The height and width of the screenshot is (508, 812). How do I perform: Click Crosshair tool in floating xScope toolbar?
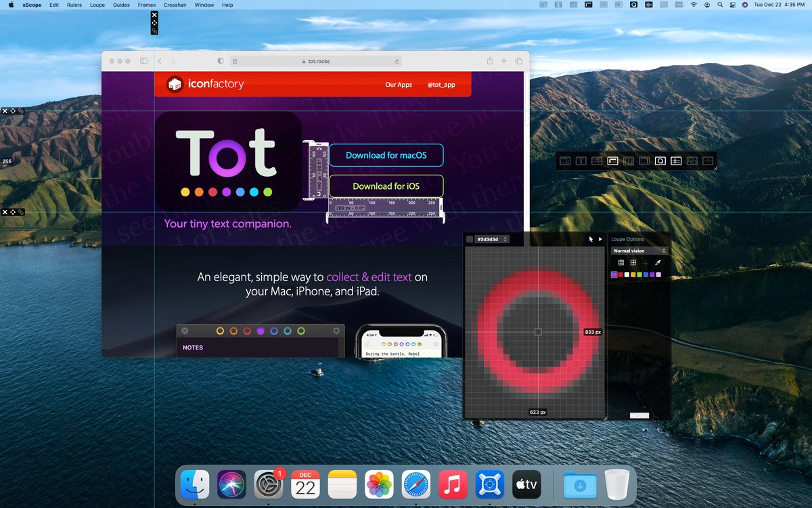[x=708, y=161]
